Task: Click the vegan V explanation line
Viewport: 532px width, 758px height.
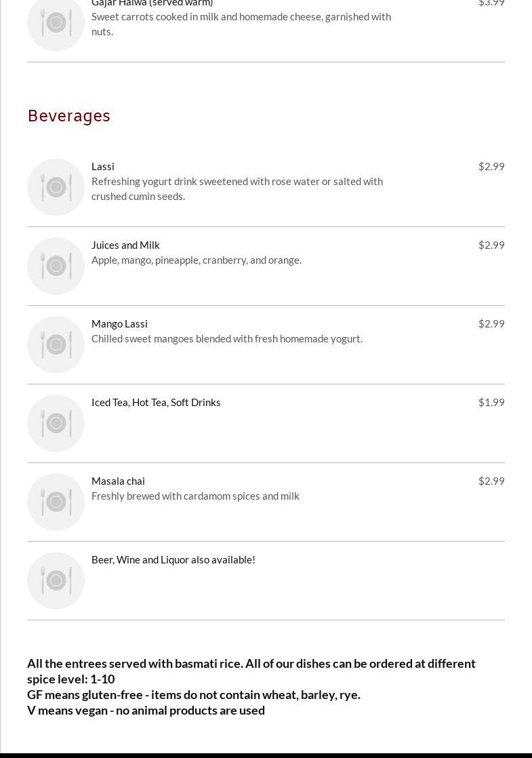Action: point(146,710)
